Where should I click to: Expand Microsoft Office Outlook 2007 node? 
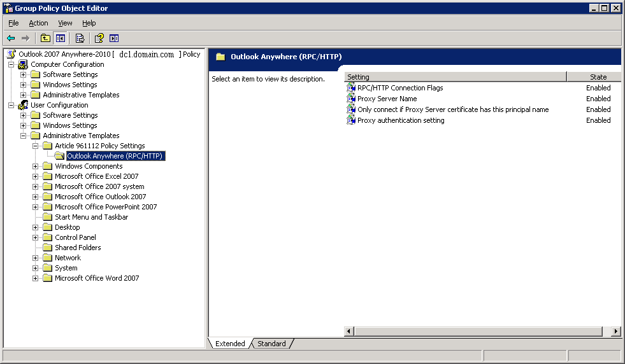(x=35, y=197)
